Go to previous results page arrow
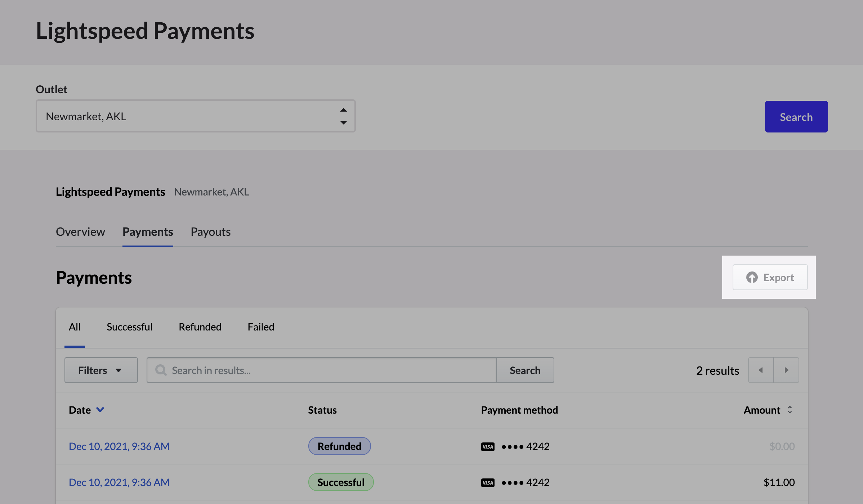This screenshot has height=504, width=863. (x=761, y=370)
